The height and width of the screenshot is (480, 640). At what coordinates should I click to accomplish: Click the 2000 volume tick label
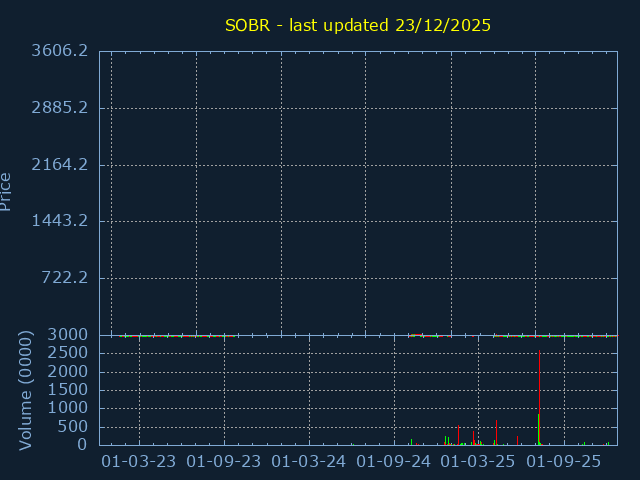(67, 372)
